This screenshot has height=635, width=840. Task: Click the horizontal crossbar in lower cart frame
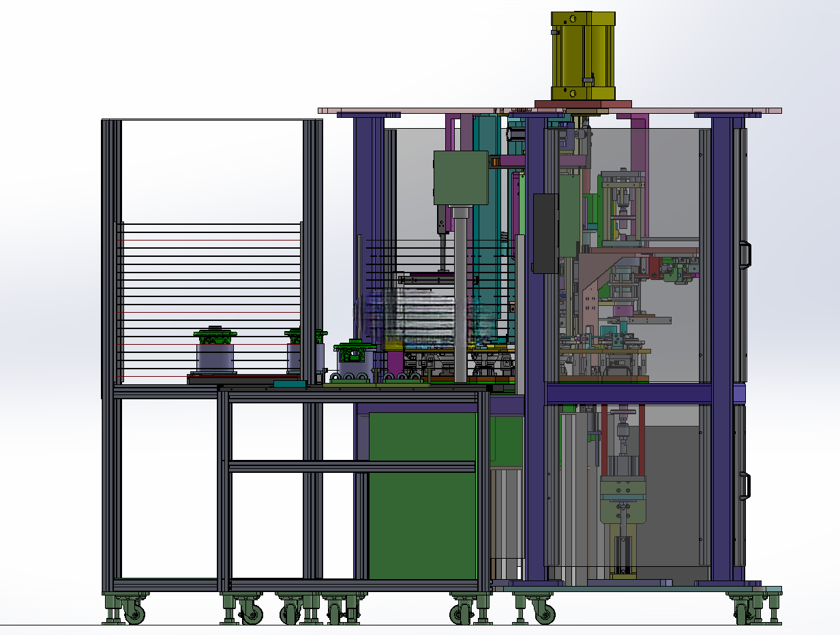pyautogui.click(x=352, y=467)
